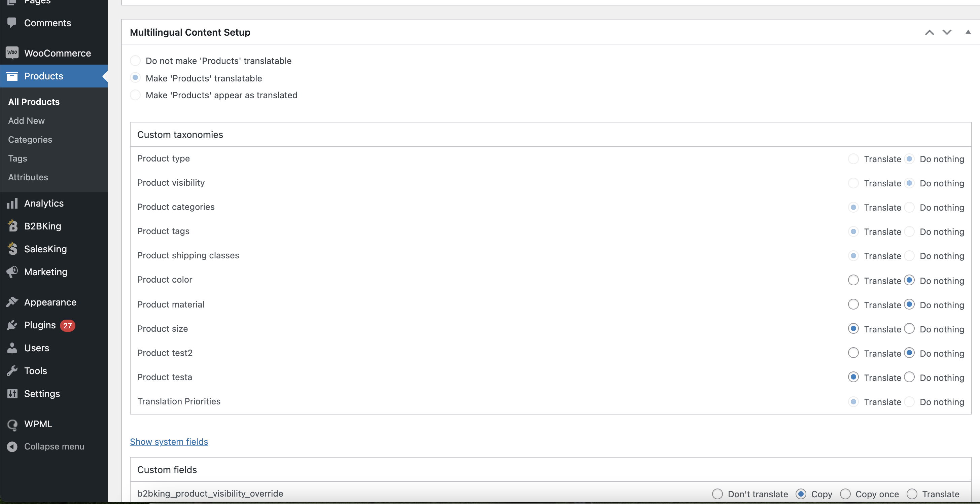Viewport: 980px width, 504px height.
Task: Click the Appearance paintbrush icon
Action: [12, 302]
